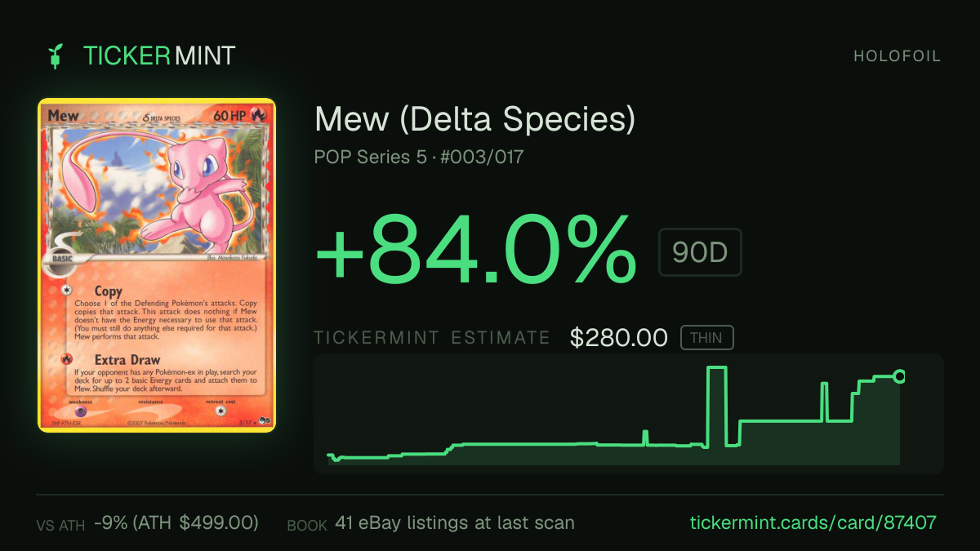Click the +84.0% price change figure
Viewport: 980px width, 551px height.
[x=475, y=249]
